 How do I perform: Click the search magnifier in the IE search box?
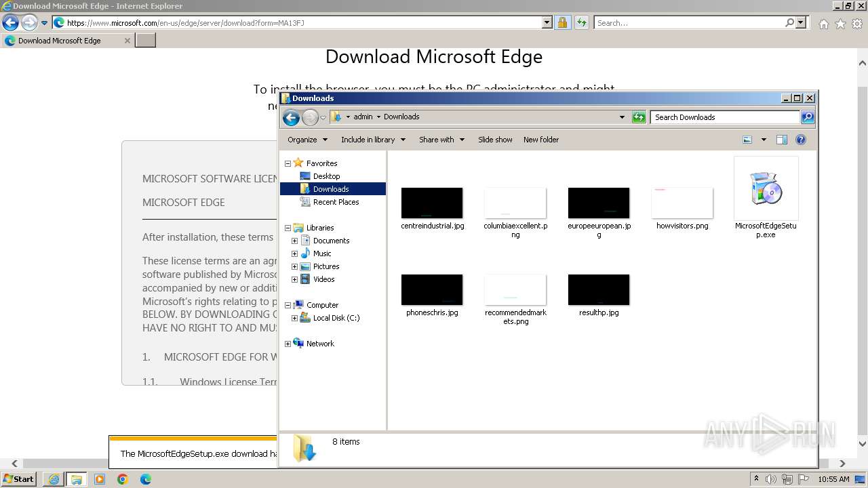pos(790,22)
